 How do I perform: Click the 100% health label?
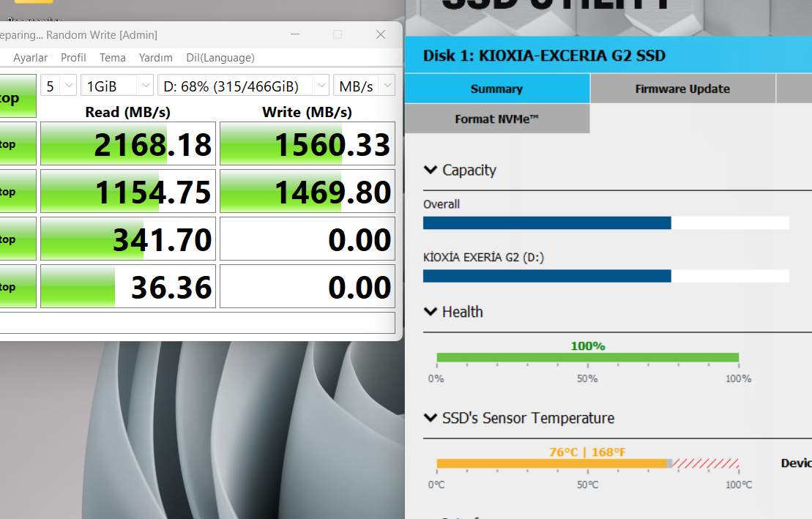[x=588, y=346]
